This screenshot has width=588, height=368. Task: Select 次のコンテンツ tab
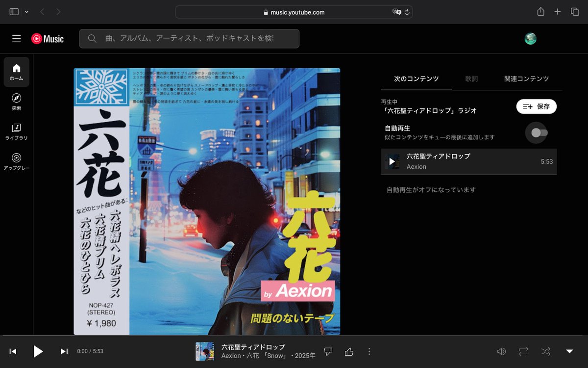pyautogui.click(x=416, y=79)
